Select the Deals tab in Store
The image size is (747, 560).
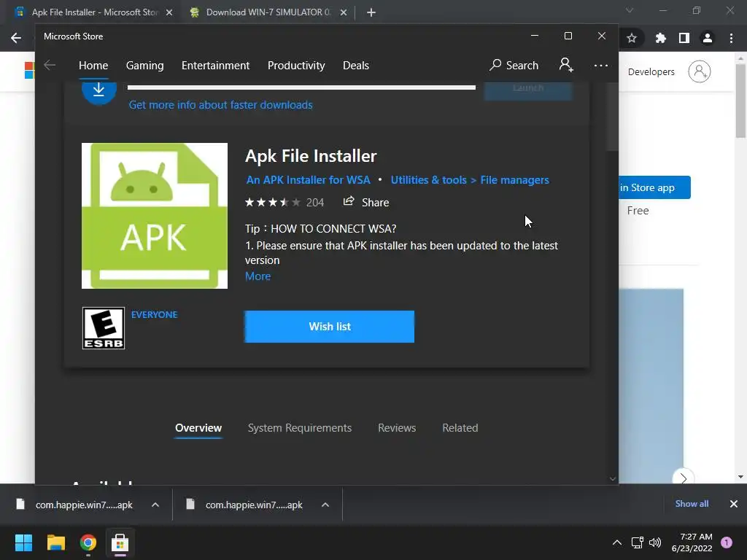(x=356, y=65)
